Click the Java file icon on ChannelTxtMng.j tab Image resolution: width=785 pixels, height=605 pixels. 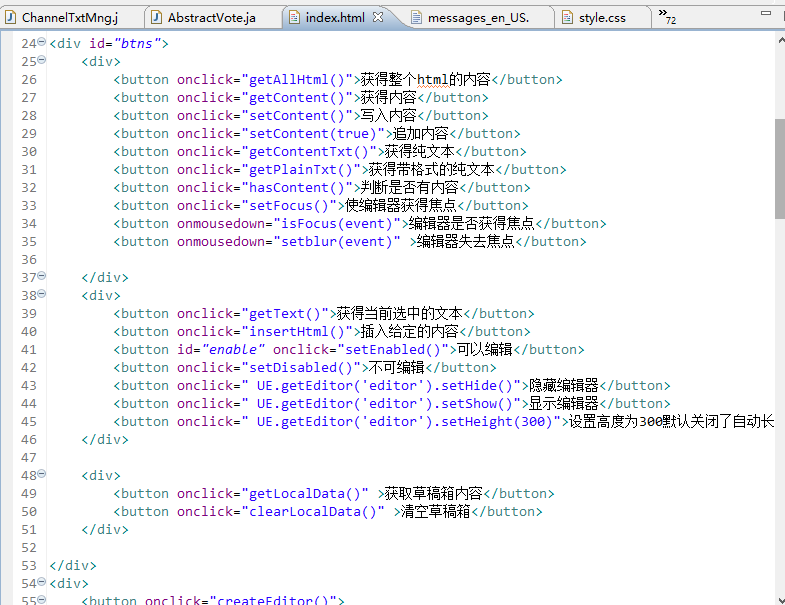pyautogui.click(x=11, y=18)
